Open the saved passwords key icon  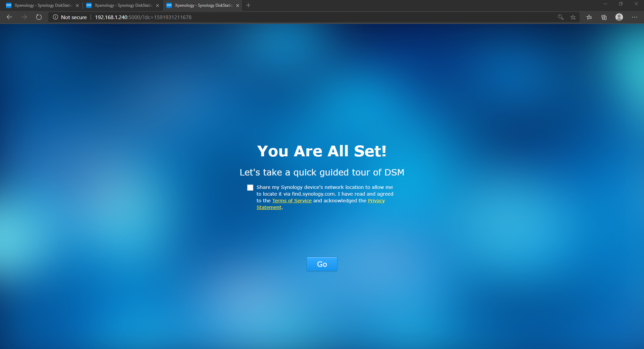point(560,17)
